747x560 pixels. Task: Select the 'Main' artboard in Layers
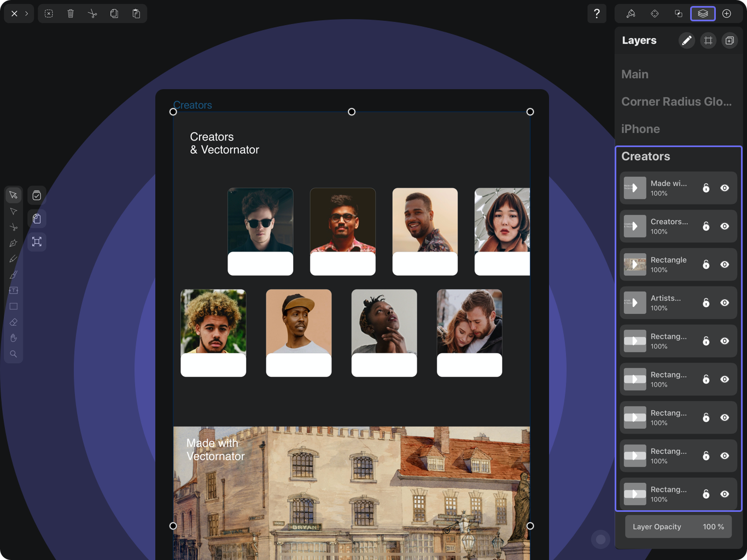click(635, 74)
